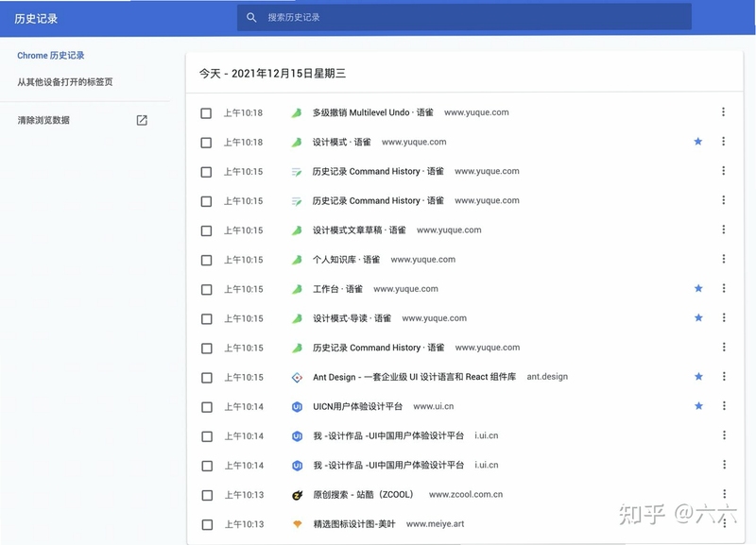Open the 设计模式·导读 · 语雀 link
This screenshot has width=756, height=545.
point(352,318)
